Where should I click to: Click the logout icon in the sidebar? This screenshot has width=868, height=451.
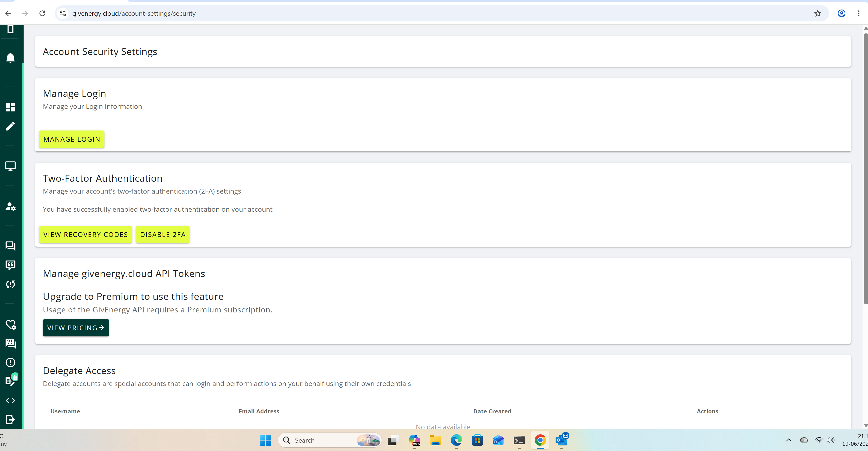pyautogui.click(x=10, y=419)
